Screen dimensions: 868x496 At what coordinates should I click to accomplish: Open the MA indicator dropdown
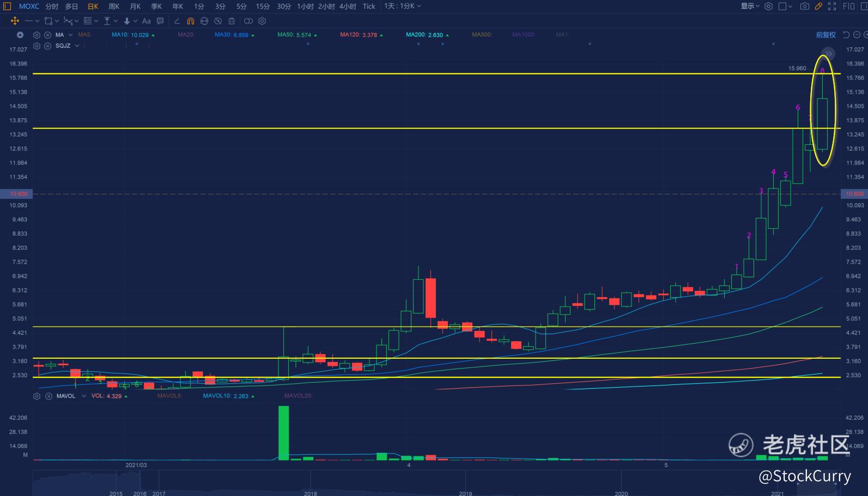point(70,35)
